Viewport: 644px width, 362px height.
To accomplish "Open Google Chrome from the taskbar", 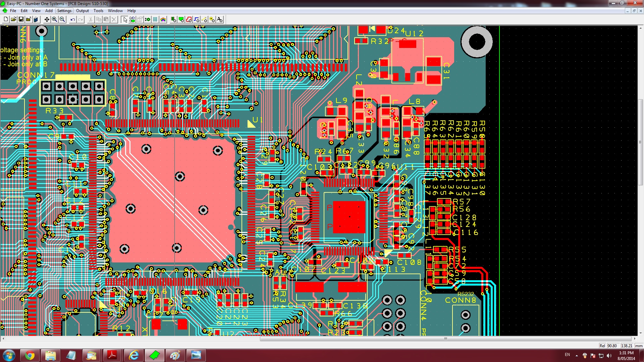I will click(30, 355).
